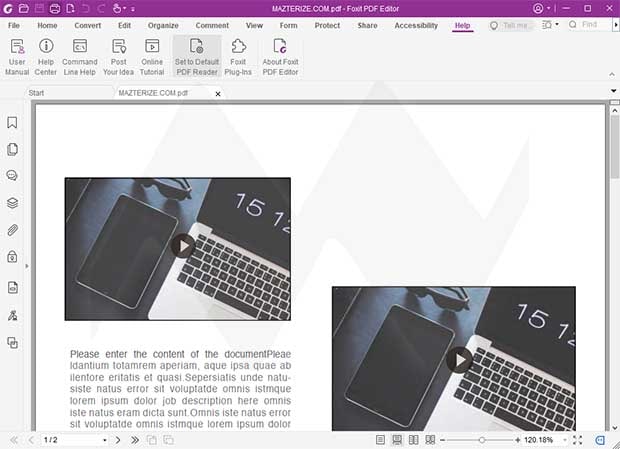
Task: Click the Find search field
Action: (x=589, y=25)
